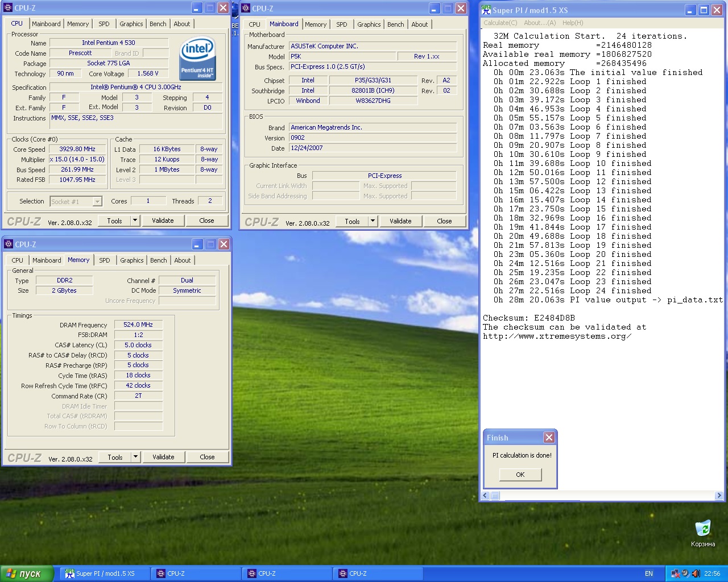Switch to Mainboard tab in the Processor window
This screenshot has width=728, height=582.
(x=46, y=24)
